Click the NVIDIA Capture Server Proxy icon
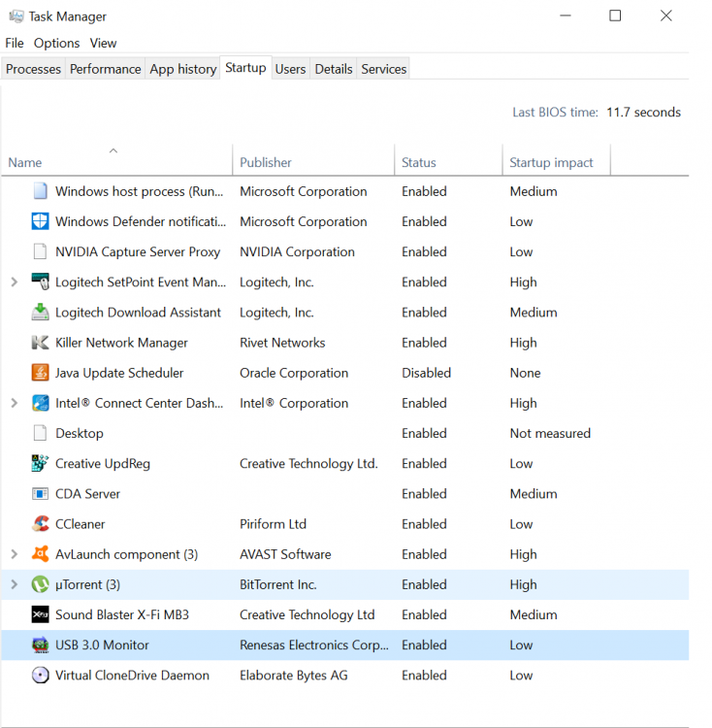 (41, 251)
